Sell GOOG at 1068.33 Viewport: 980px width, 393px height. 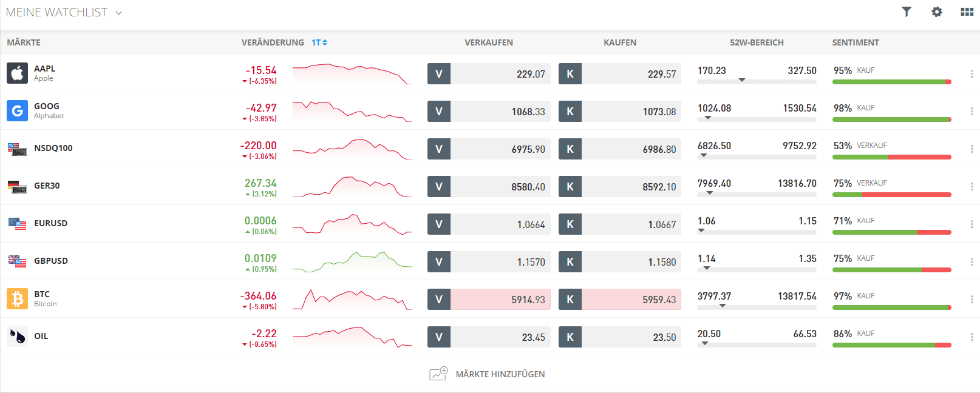(x=489, y=112)
